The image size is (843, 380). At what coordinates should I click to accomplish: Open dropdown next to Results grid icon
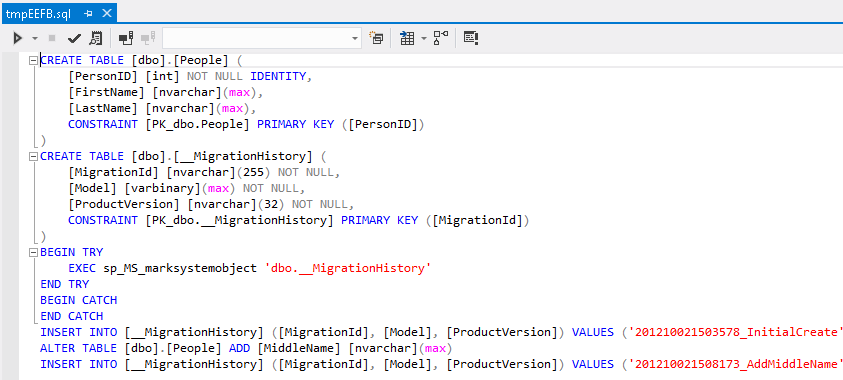click(424, 39)
